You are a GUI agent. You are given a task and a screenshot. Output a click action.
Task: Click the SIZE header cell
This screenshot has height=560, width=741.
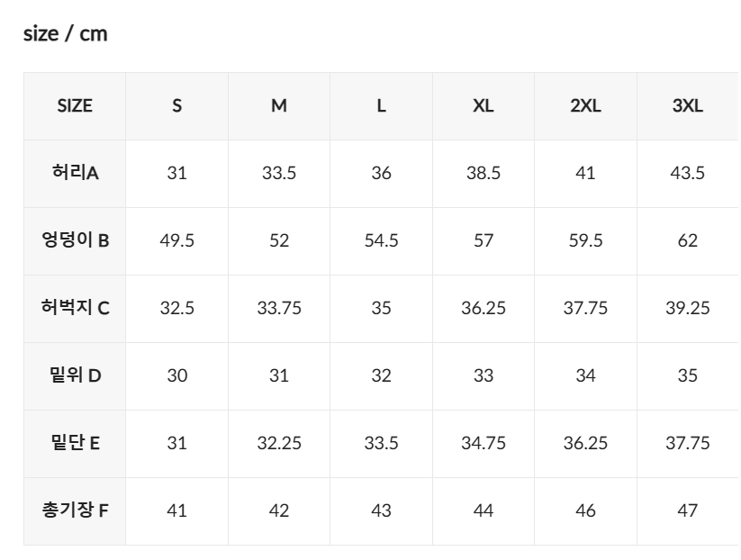point(75,106)
